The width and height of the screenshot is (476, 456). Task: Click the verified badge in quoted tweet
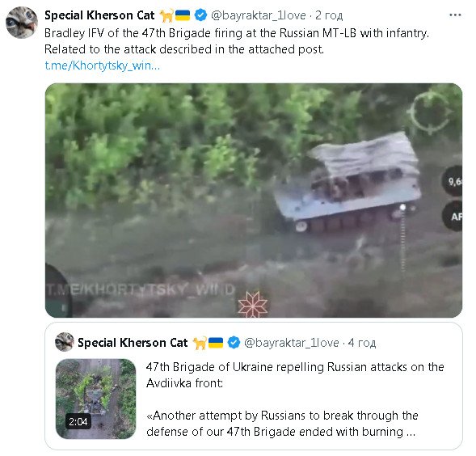click(x=234, y=342)
